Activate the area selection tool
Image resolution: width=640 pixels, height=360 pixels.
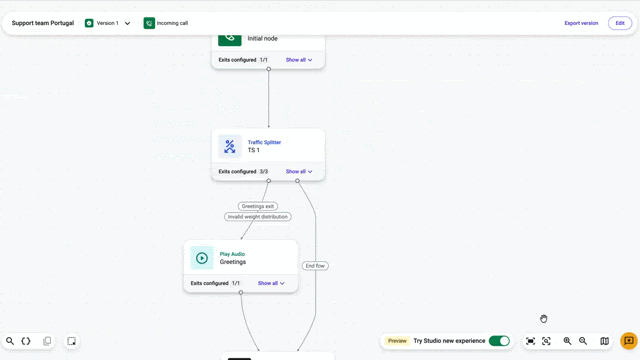pos(71,341)
